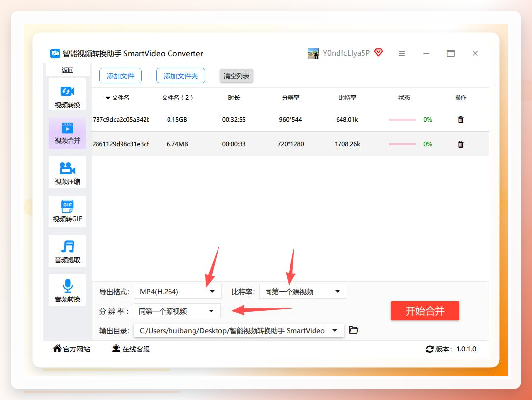This screenshot has height=400, width=532.
Task: Select file name 2861129d98c31e3c
Action: pyautogui.click(x=121, y=144)
